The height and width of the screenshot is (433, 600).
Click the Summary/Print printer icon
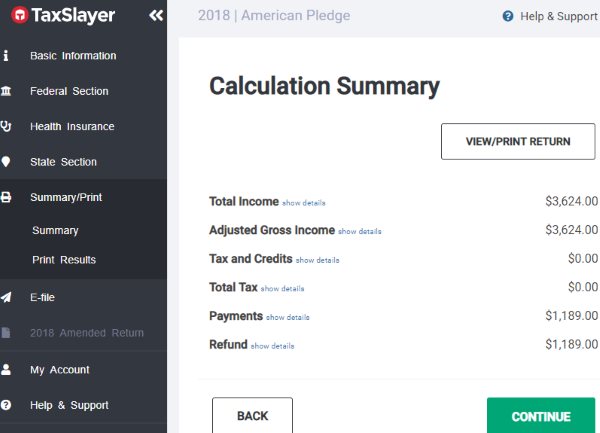(x=7, y=198)
